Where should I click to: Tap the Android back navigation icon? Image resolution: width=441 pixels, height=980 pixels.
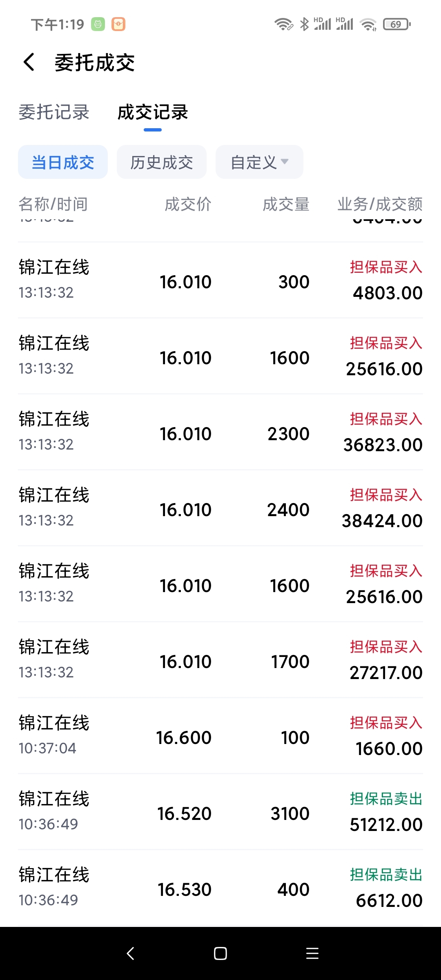point(131,953)
